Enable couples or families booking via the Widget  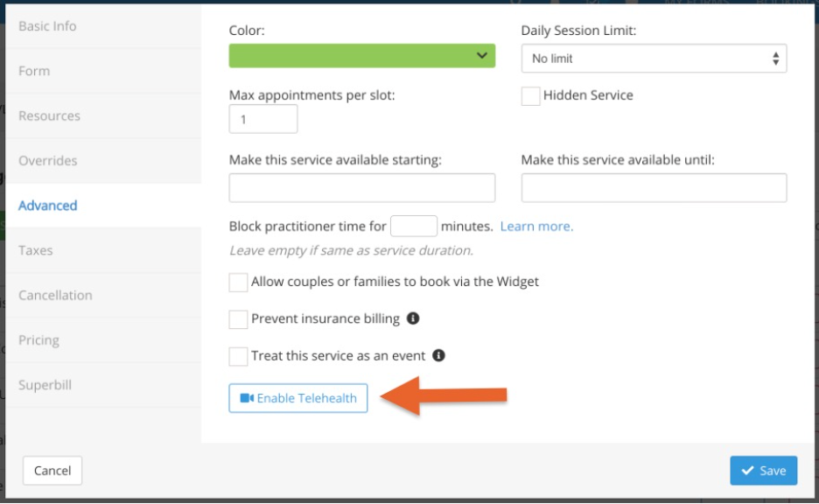tap(236, 282)
